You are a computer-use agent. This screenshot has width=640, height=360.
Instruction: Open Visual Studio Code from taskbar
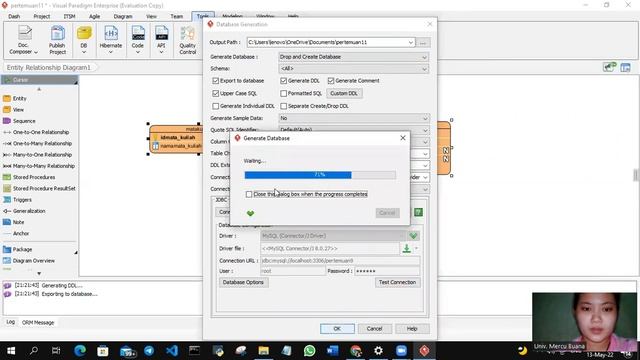[172, 351]
